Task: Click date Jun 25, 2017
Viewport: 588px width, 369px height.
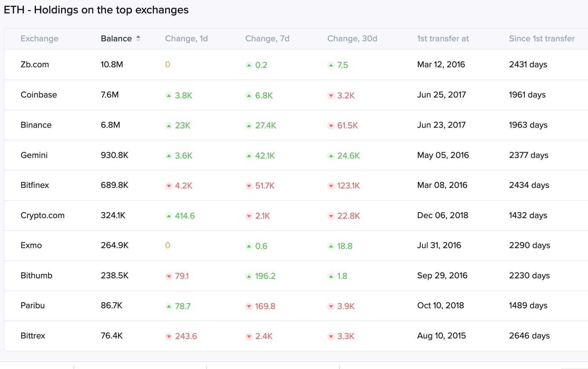Action: click(441, 95)
